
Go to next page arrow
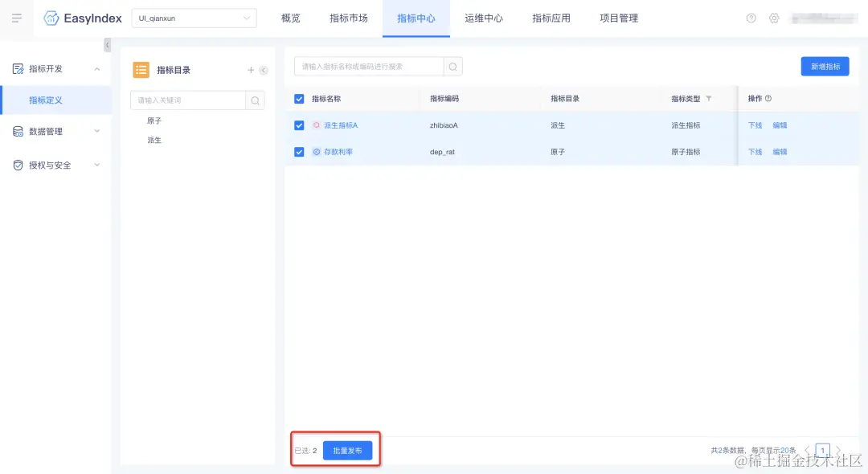838,450
